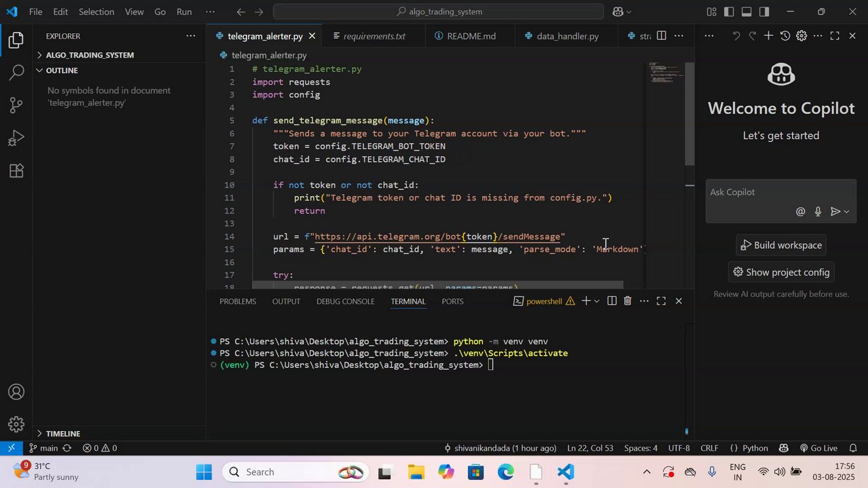Open the send options dropdown in Copilot
This screenshot has width=868, height=488.
(846, 211)
